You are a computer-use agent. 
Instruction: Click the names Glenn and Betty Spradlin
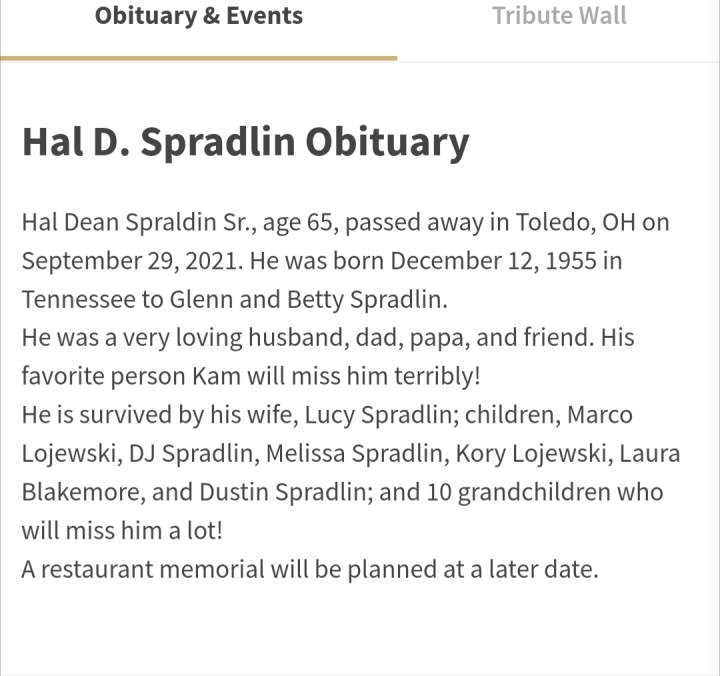(308, 299)
